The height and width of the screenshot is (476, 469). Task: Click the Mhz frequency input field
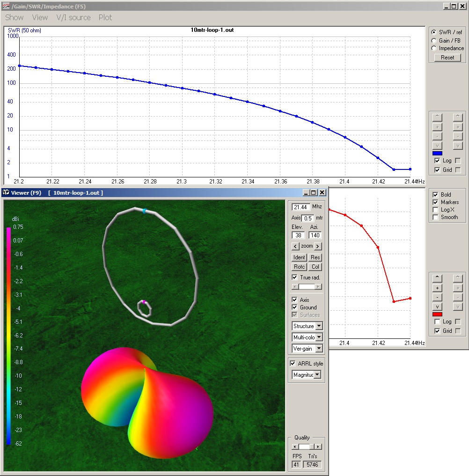click(x=300, y=207)
